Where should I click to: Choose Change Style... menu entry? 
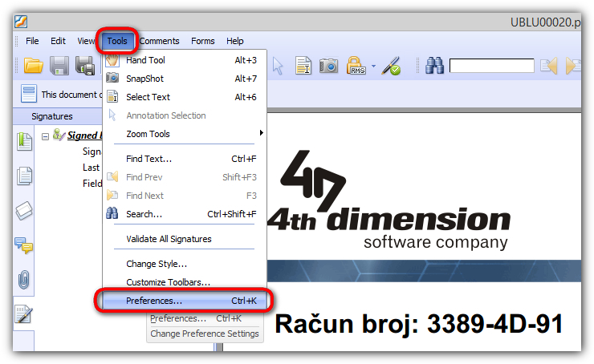185,263
